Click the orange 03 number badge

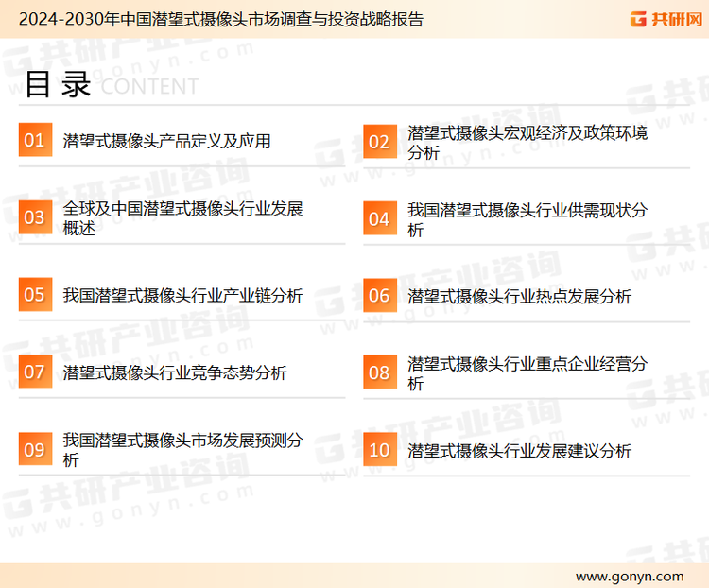[x=35, y=217]
